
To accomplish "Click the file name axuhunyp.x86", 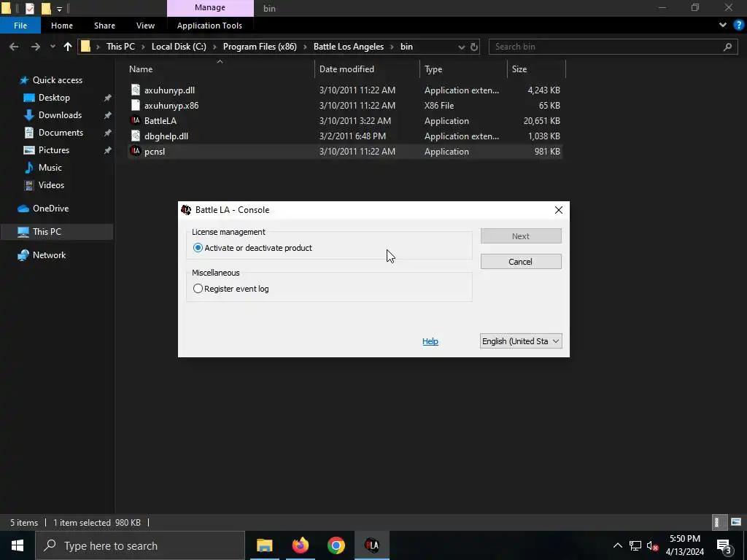I will 171,105.
